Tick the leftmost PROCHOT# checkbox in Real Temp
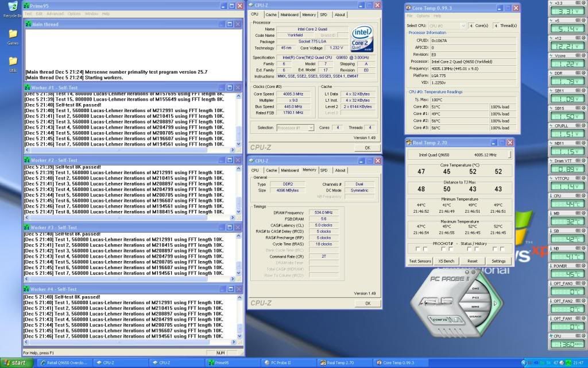 (418, 249)
